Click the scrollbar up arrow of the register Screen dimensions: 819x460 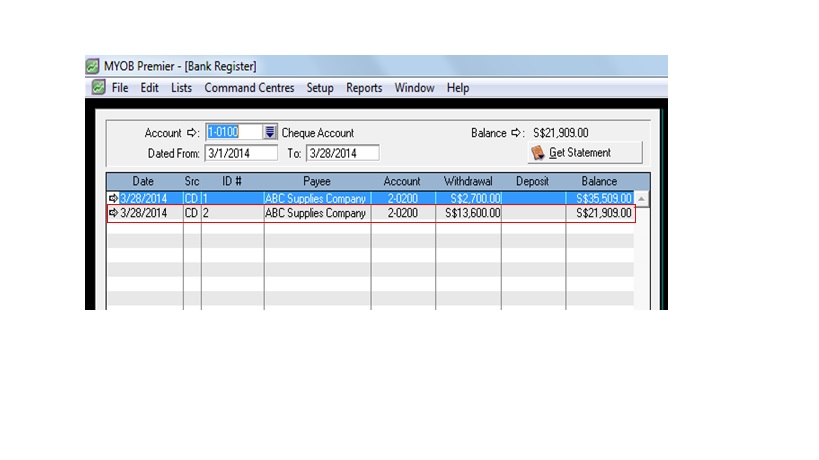pyautogui.click(x=641, y=199)
